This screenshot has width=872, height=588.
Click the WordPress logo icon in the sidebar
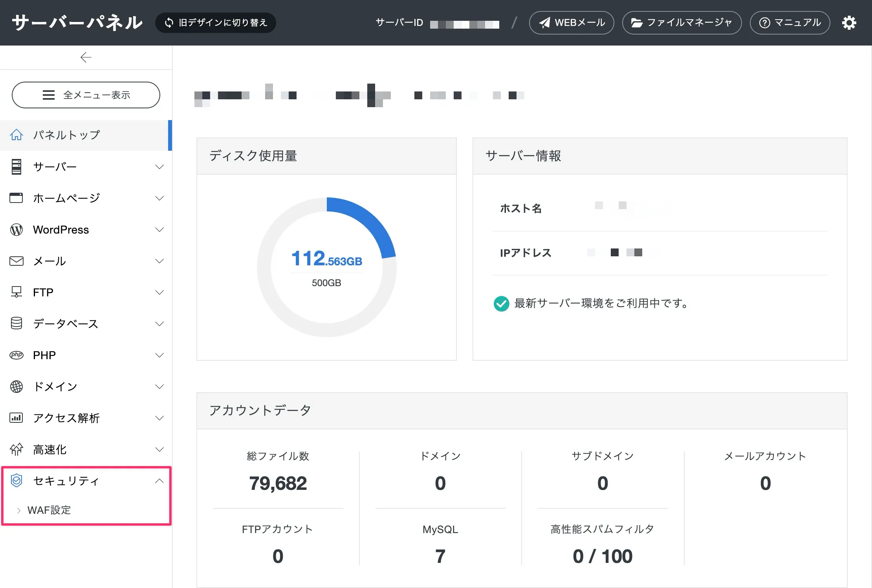coord(16,230)
